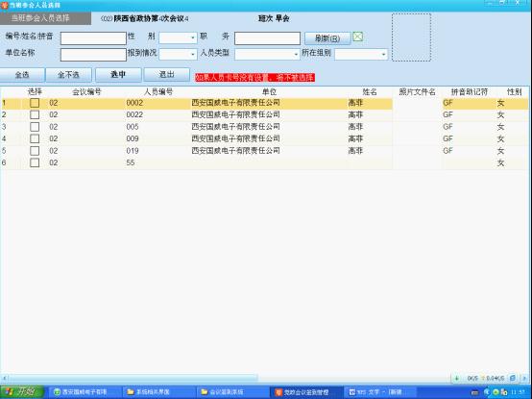Image resolution: width=532 pixels, height=399 pixels.
Task: Sort by the 会议编号 column header
Action: pos(86,91)
